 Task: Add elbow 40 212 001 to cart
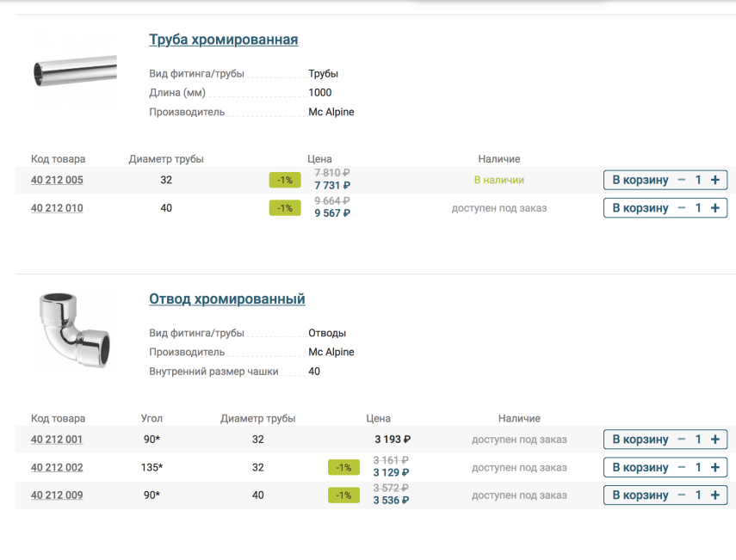coord(640,440)
